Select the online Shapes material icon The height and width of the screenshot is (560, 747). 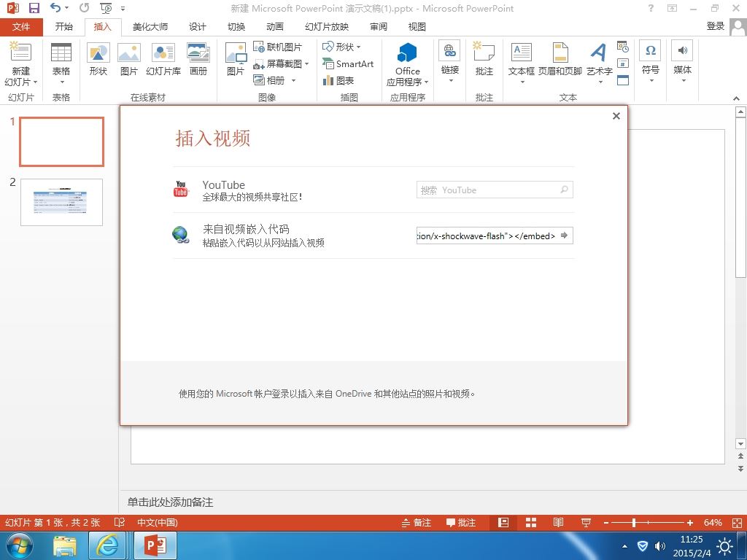tap(98, 59)
